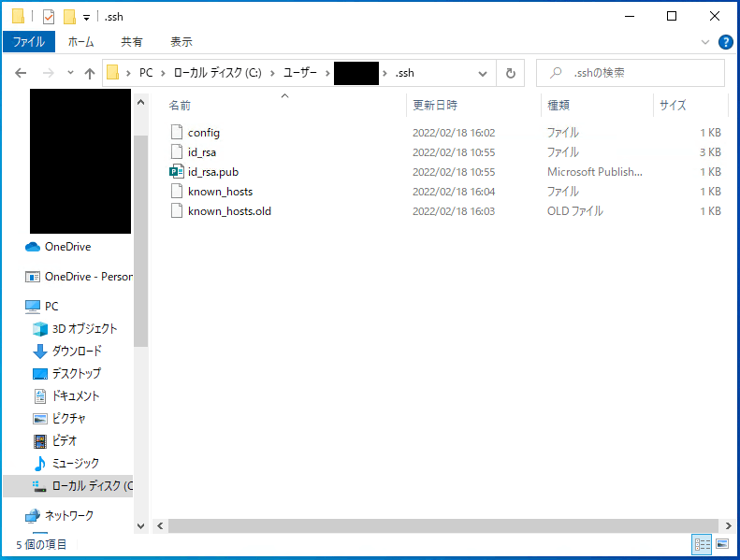Switch to the 表示 ribbon tab
Image resolution: width=740 pixels, height=560 pixels.
(181, 41)
